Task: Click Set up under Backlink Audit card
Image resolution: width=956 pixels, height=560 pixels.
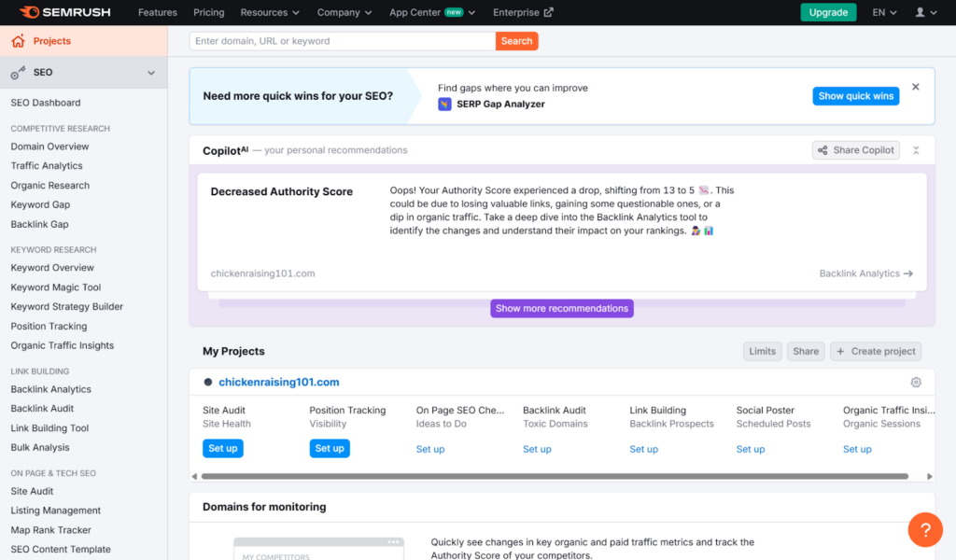Action: [537, 449]
